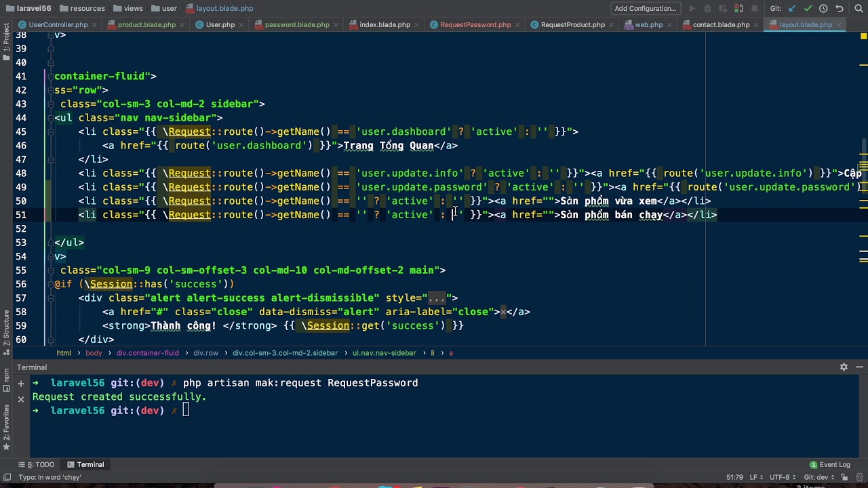Close the contact.blade.php tab
This screenshot has width=868, height=488.
[x=757, y=25]
